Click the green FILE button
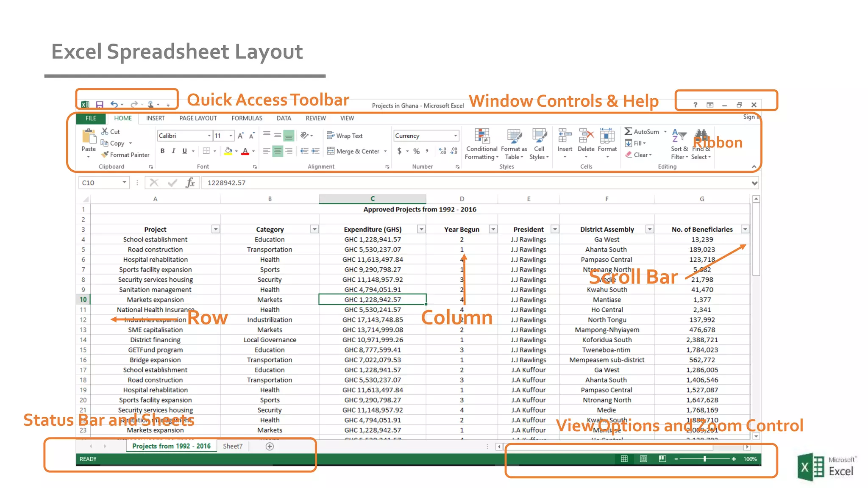 (91, 118)
